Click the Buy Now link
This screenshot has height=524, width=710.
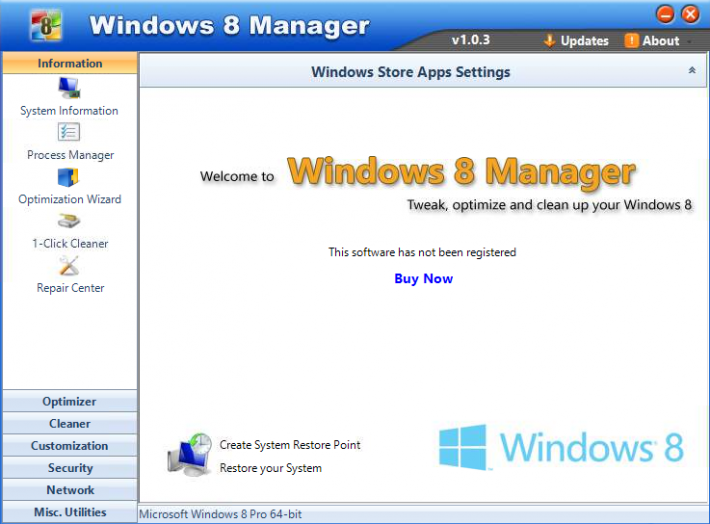pyautogui.click(x=423, y=279)
